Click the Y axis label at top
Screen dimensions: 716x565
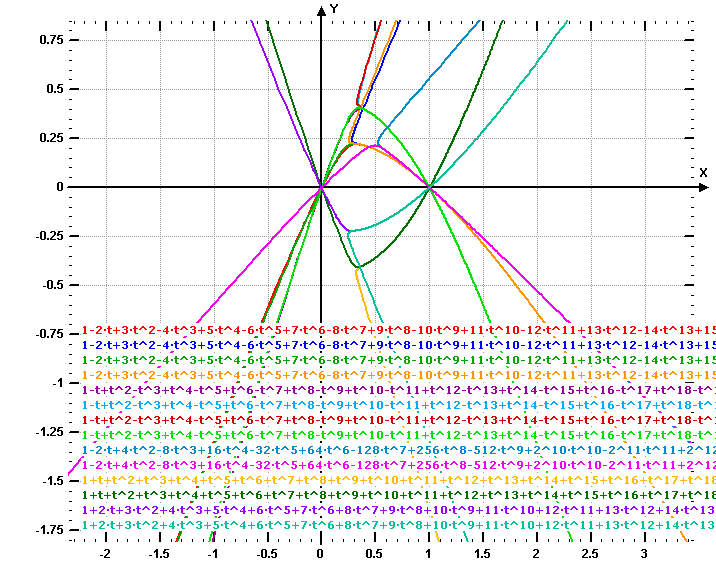pos(334,8)
